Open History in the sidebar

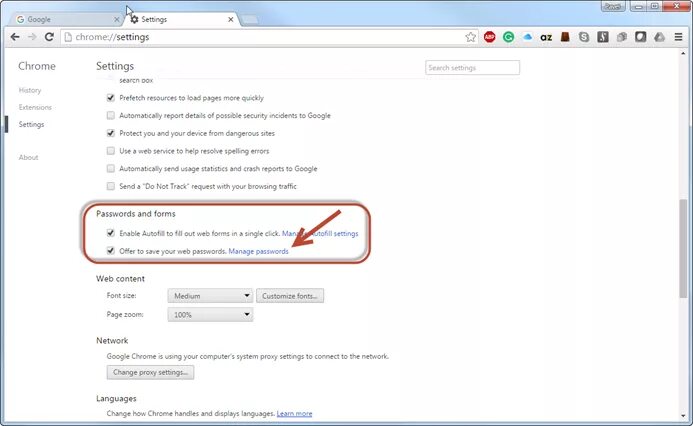30,90
